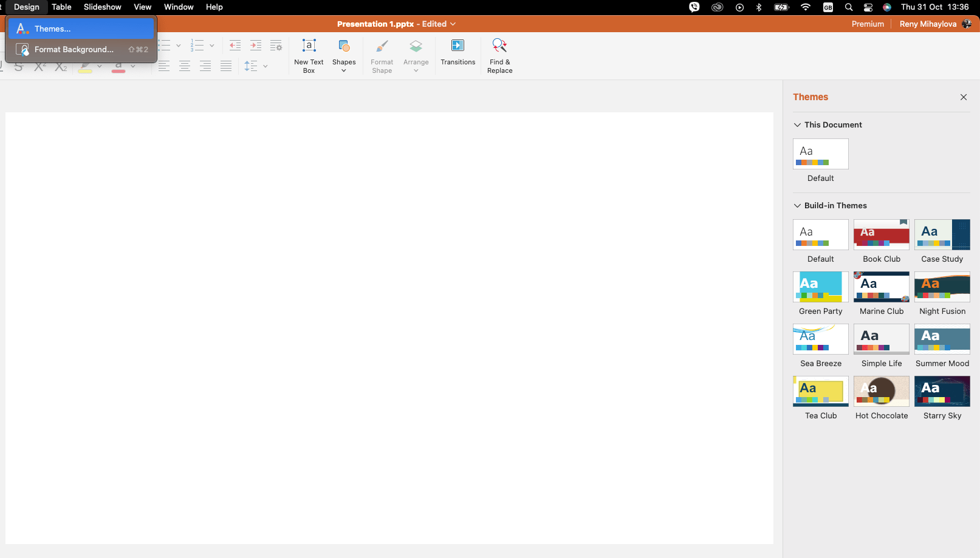Open the Table menu
980x558 pixels.
[61, 7]
